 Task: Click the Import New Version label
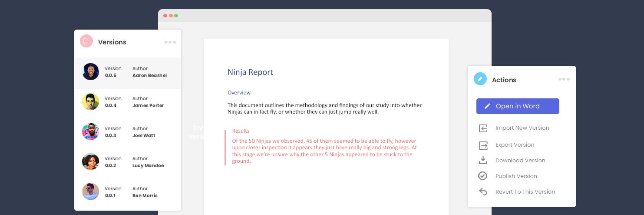pyautogui.click(x=522, y=128)
